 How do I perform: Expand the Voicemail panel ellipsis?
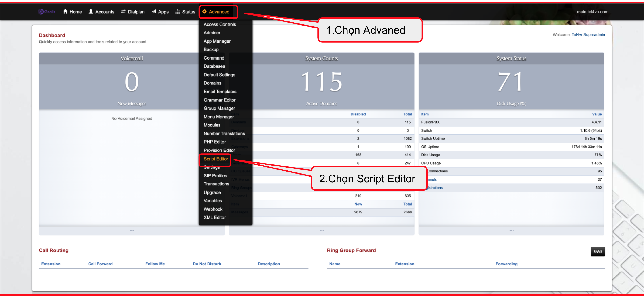(132, 230)
